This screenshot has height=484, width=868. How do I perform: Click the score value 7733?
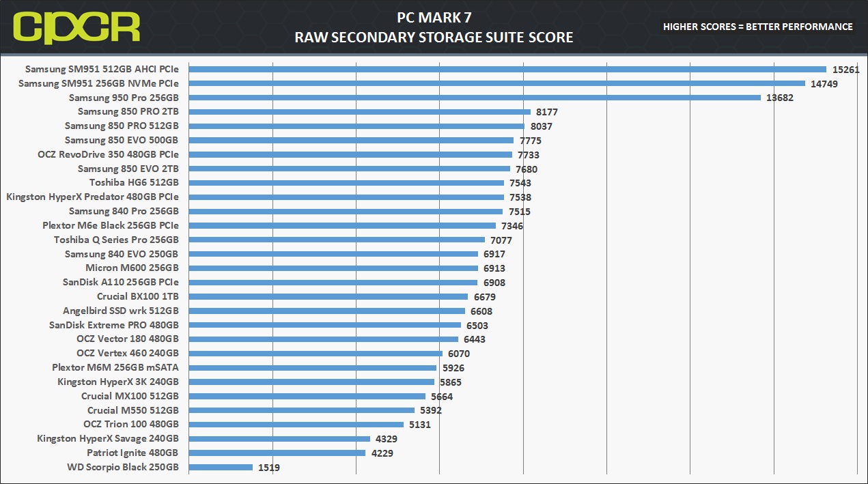tap(528, 155)
